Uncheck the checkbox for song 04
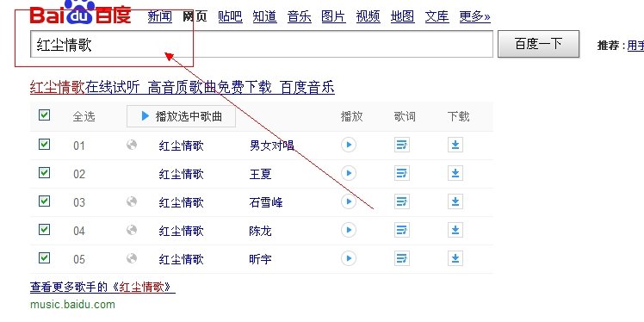This screenshot has height=322, width=644. [x=45, y=229]
